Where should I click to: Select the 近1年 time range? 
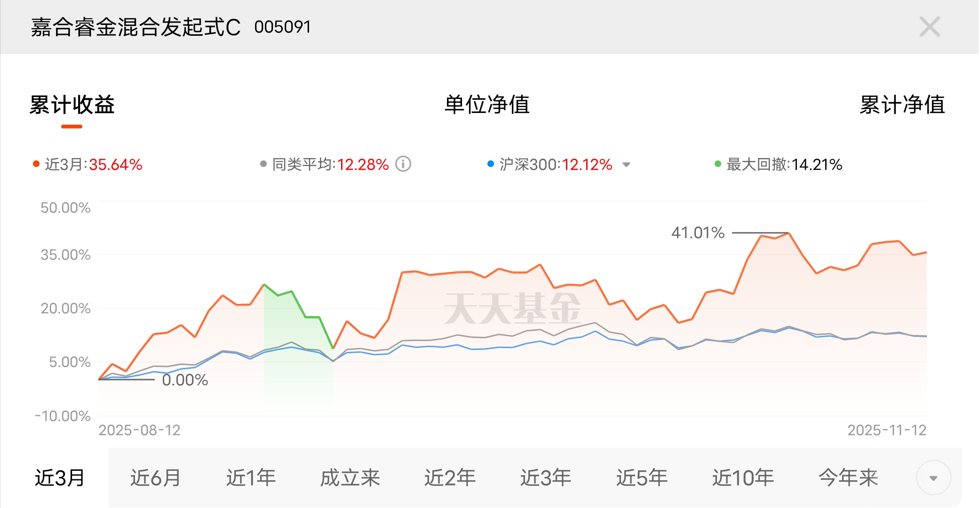(x=251, y=478)
